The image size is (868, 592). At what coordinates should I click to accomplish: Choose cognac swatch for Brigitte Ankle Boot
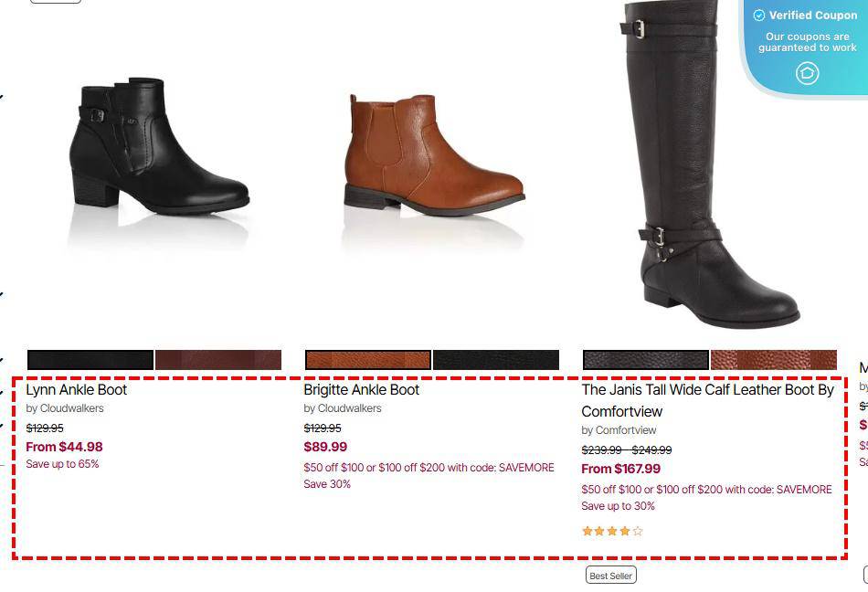tap(368, 360)
